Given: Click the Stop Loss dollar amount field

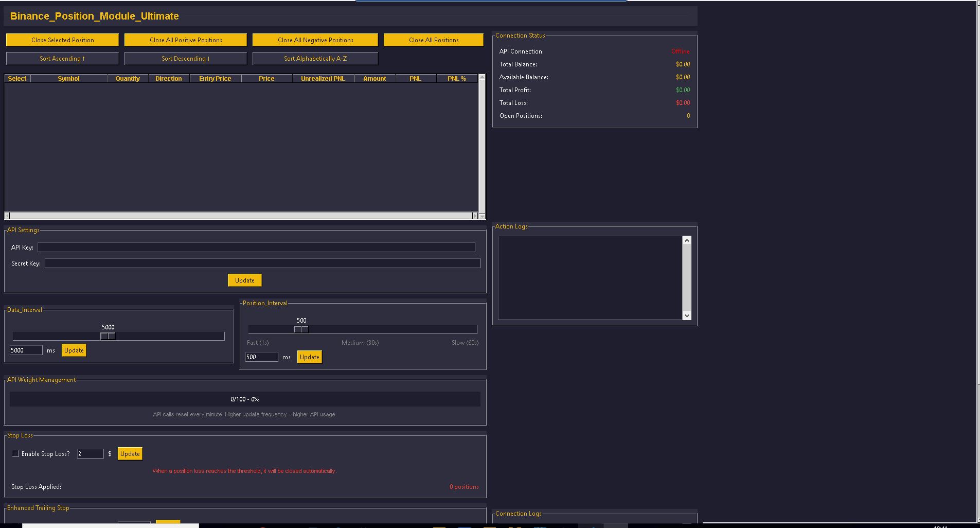Looking at the screenshot, I should [90, 454].
